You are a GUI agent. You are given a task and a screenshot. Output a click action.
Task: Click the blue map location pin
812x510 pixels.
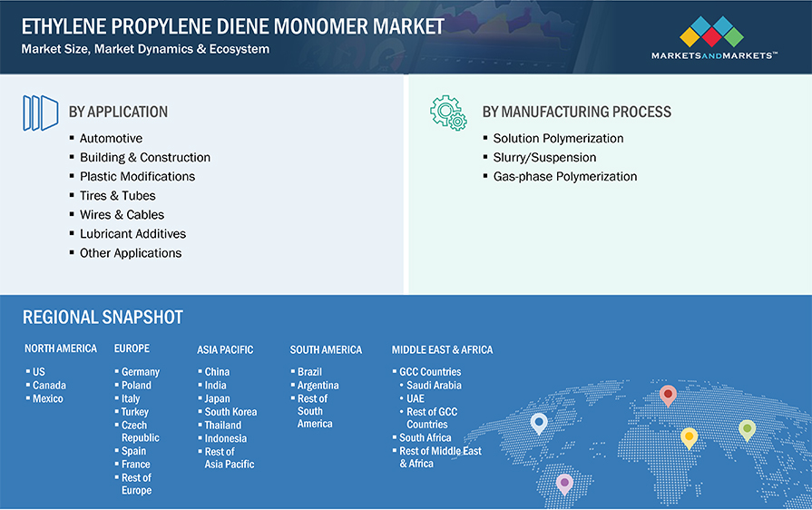coord(539,423)
